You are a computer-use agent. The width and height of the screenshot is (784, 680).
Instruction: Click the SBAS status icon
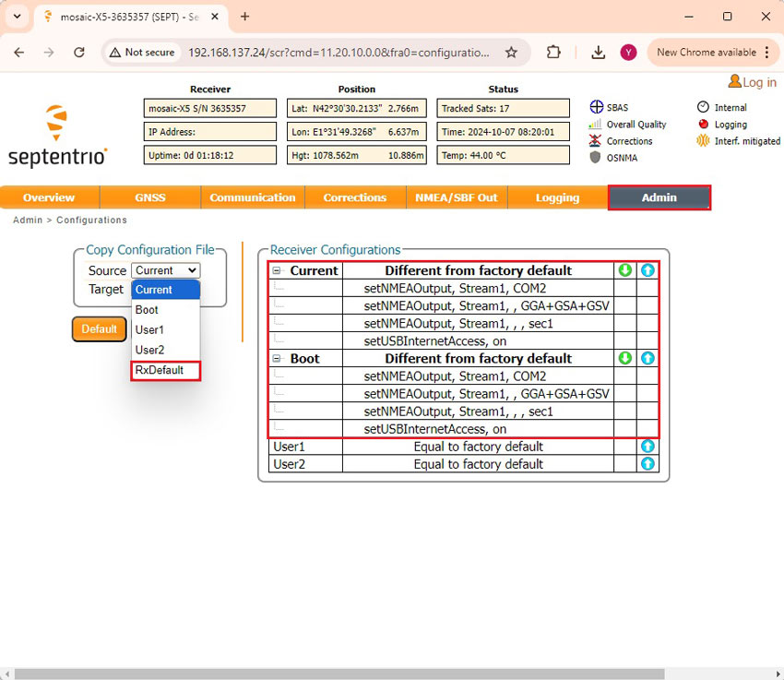[596, 108]
